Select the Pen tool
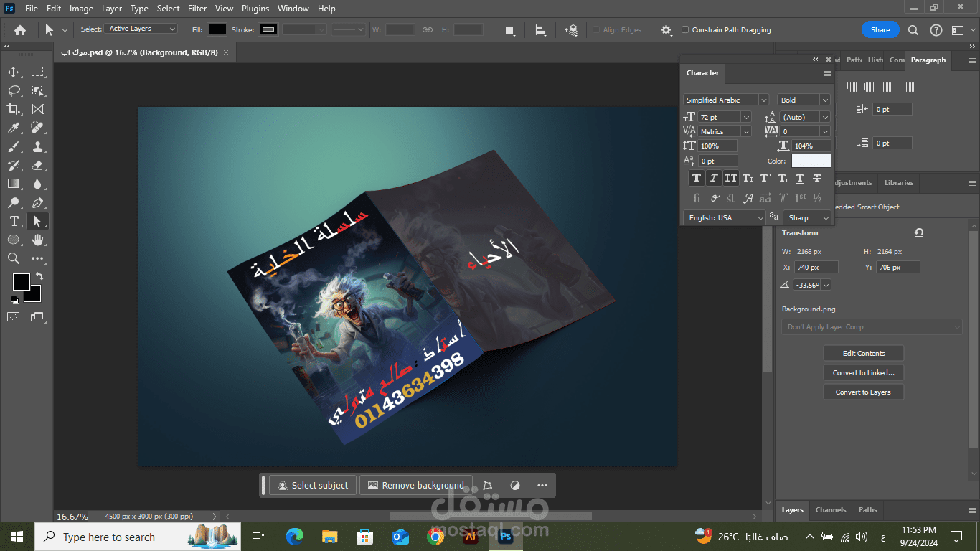Screen dimensions: 980x551 [37, 202]
